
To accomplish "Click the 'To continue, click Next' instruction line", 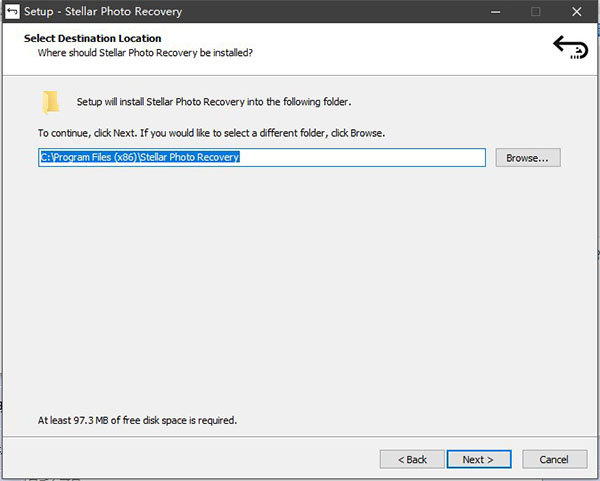I will [211, 133].
